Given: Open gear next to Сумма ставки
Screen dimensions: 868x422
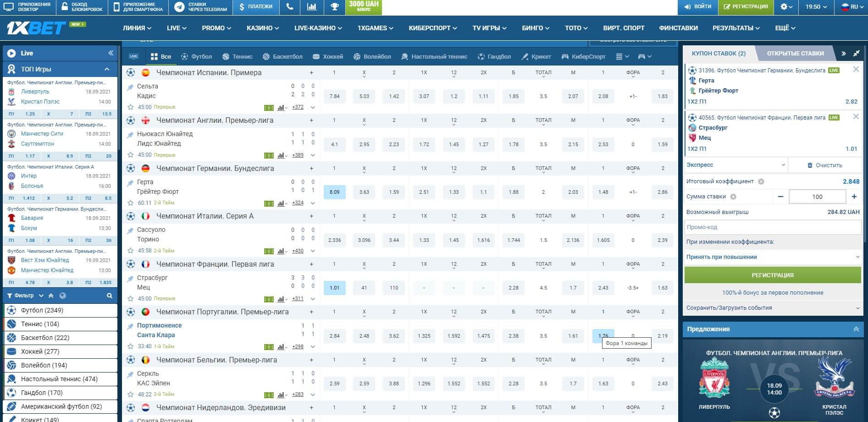Looking at the screenshot, I should 733,197.
